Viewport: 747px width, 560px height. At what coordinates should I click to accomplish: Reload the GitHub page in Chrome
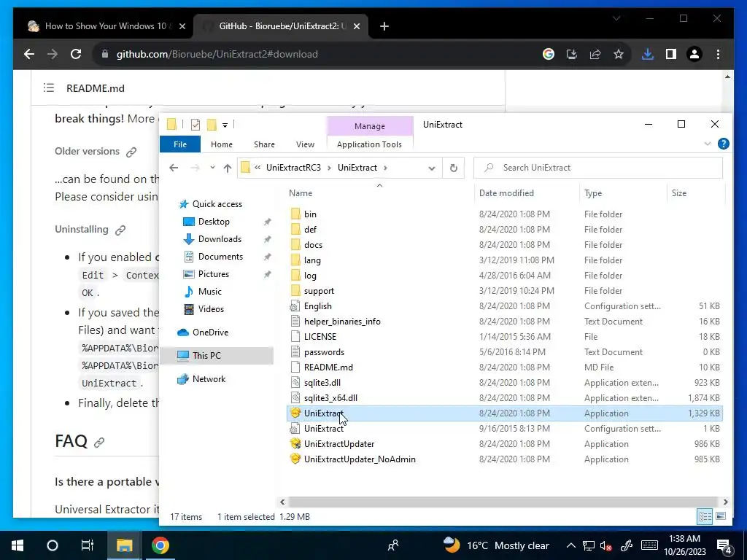pos(76,54)
